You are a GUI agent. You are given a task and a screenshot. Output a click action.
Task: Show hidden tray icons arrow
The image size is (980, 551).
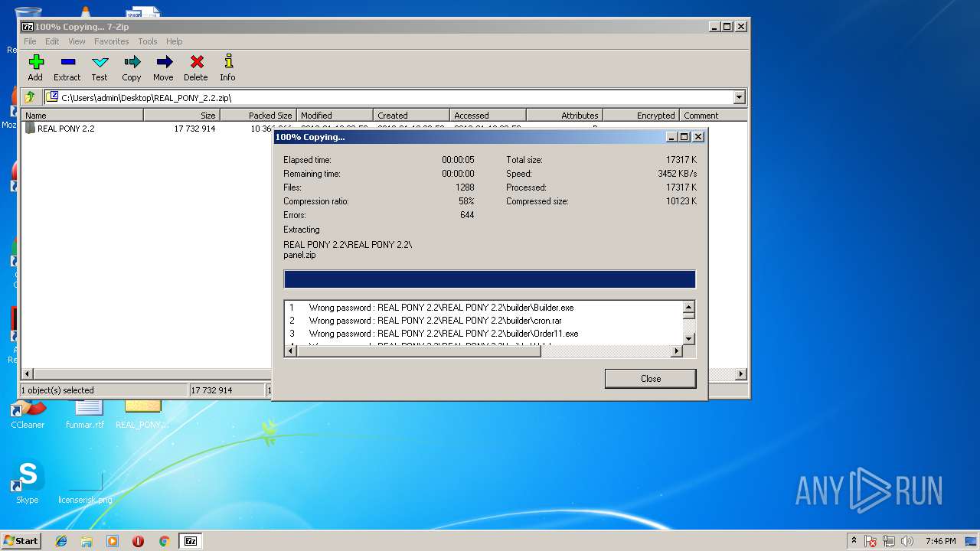click(854, 540)
